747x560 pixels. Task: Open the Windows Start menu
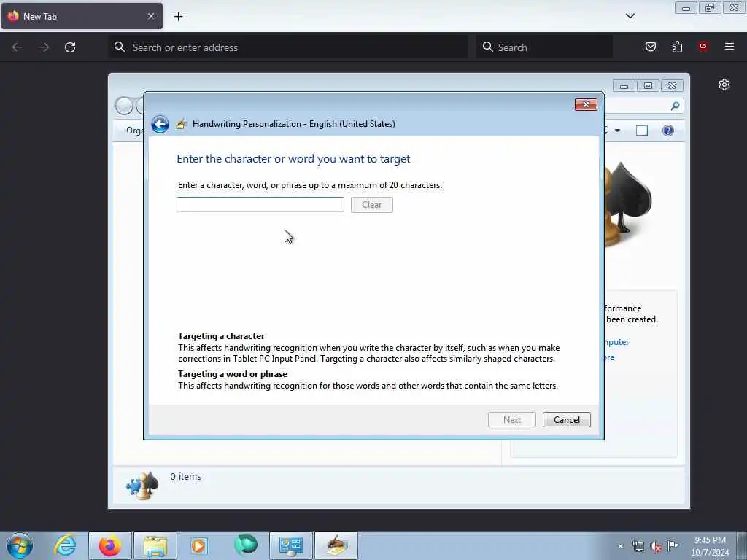point(20,545)
